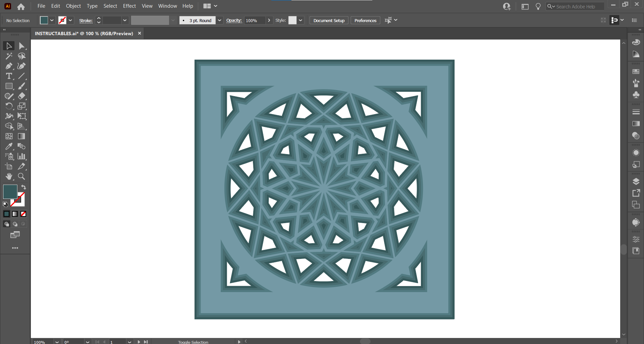This screenshot has width=644, height=344.
Task: Choose the Line Segment tool
Action: tap(22, 76)
